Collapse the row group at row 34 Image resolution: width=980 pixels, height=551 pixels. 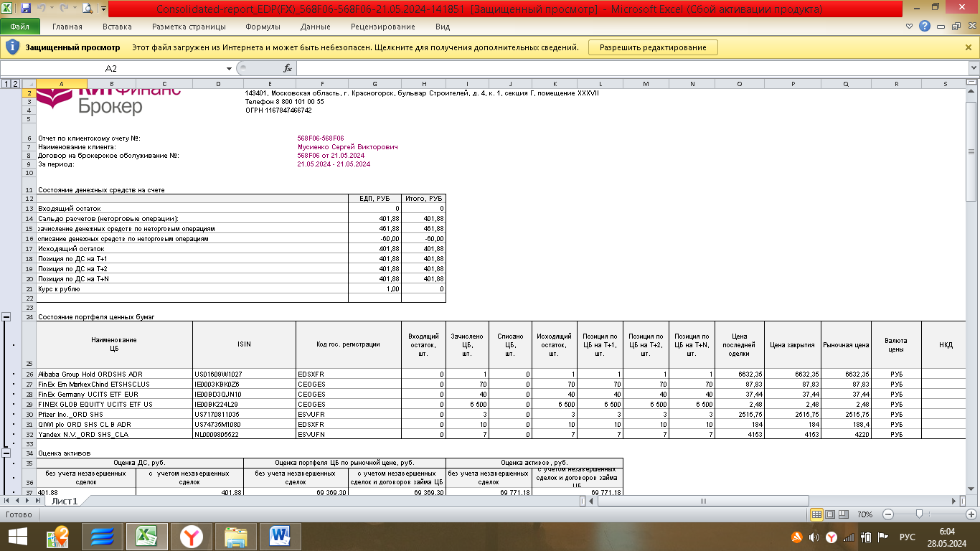[x=6, y=453]
